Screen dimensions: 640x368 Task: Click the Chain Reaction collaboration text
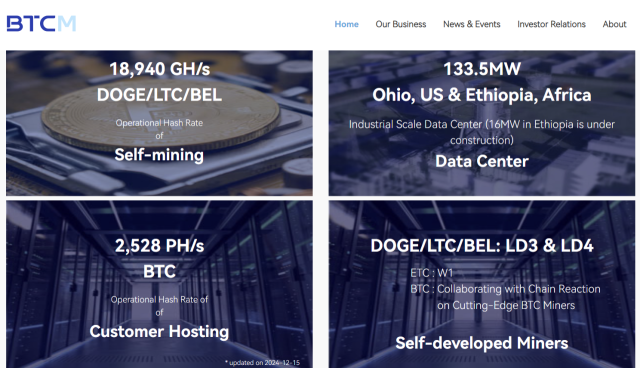(x=505, y=297)
